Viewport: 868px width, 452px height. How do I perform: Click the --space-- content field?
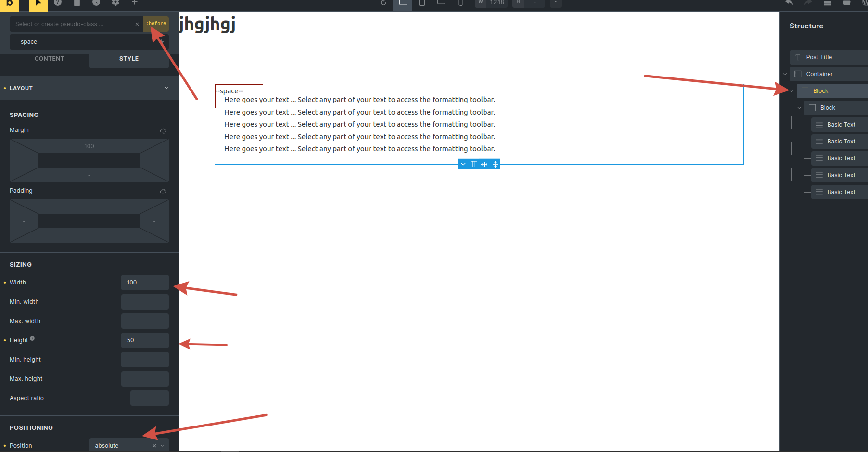[x=89, y=42]
